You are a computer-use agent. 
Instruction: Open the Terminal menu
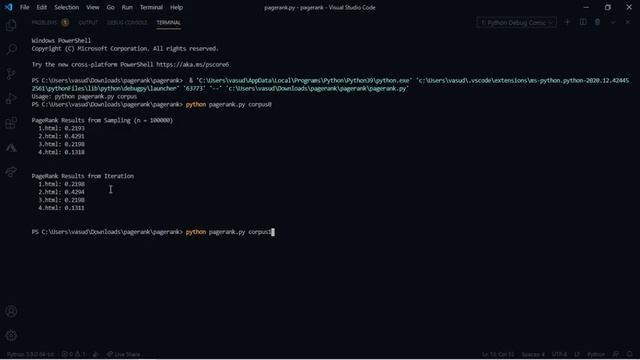[x=151, y=7]
